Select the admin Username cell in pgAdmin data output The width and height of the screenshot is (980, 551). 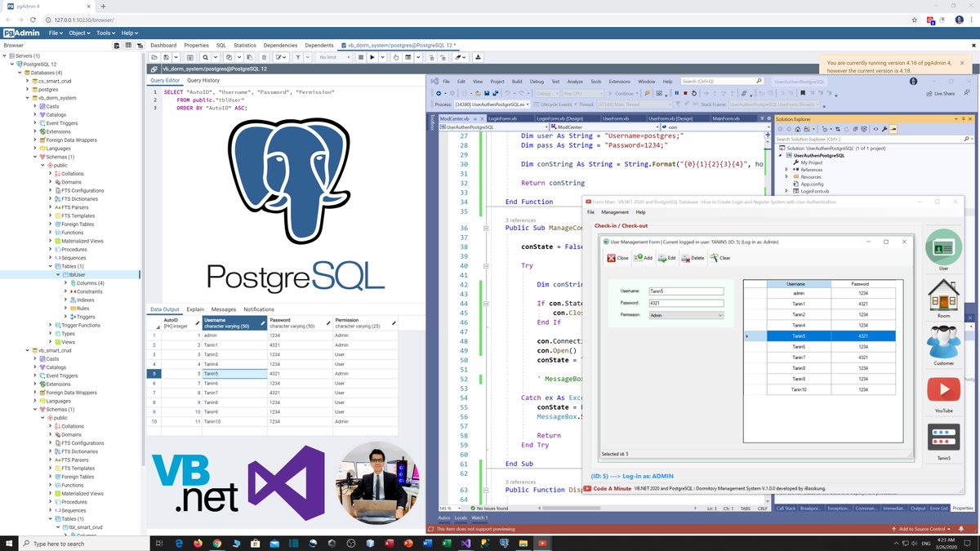(x=235, y=335)
